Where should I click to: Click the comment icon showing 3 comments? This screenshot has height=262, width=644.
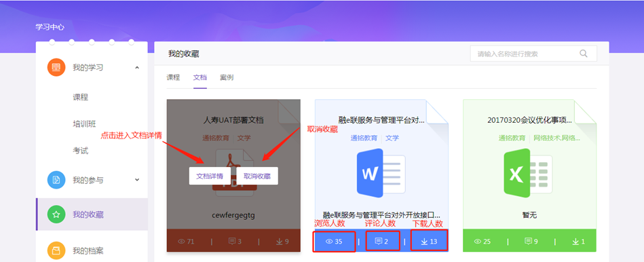click(232, 241)
